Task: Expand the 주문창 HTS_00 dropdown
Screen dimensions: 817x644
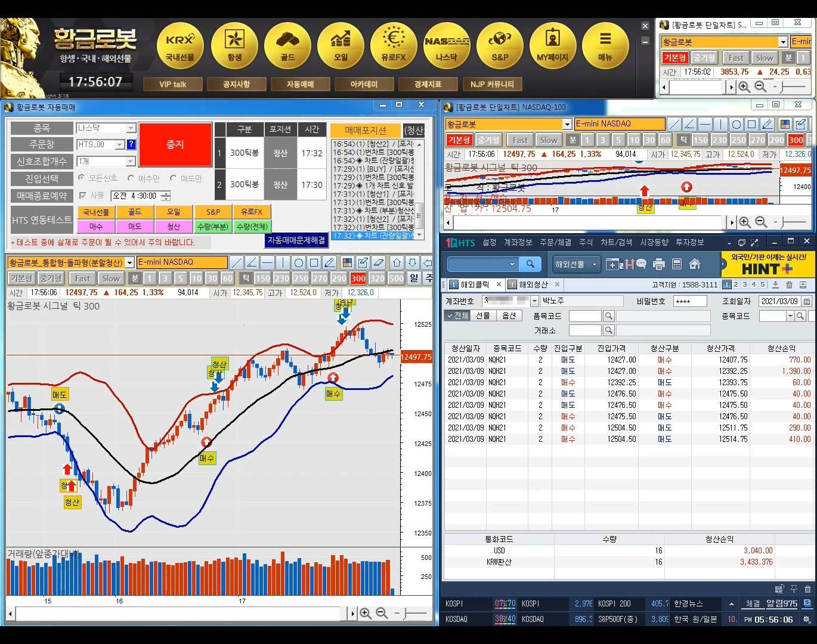Action: point(119,144)
